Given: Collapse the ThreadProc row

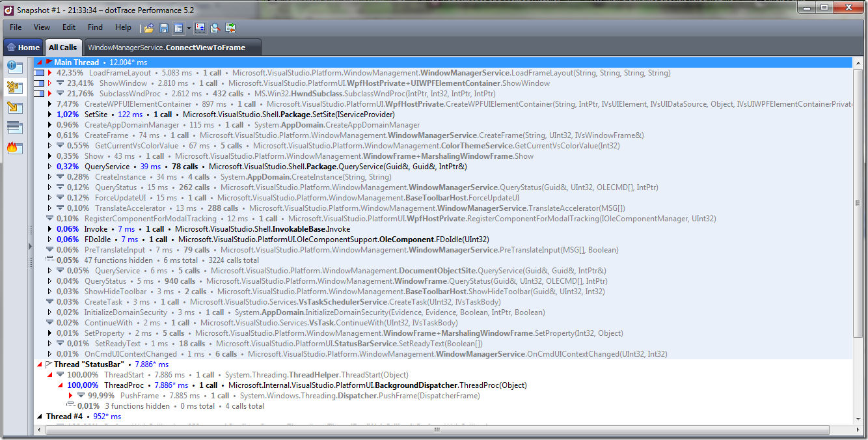Looking at the screenshot, I should (60, 385).
